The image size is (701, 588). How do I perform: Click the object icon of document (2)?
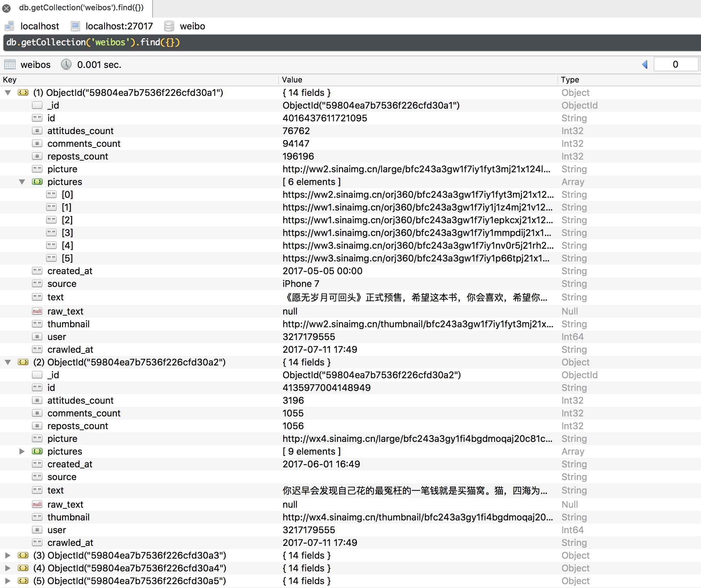(23, 362)
